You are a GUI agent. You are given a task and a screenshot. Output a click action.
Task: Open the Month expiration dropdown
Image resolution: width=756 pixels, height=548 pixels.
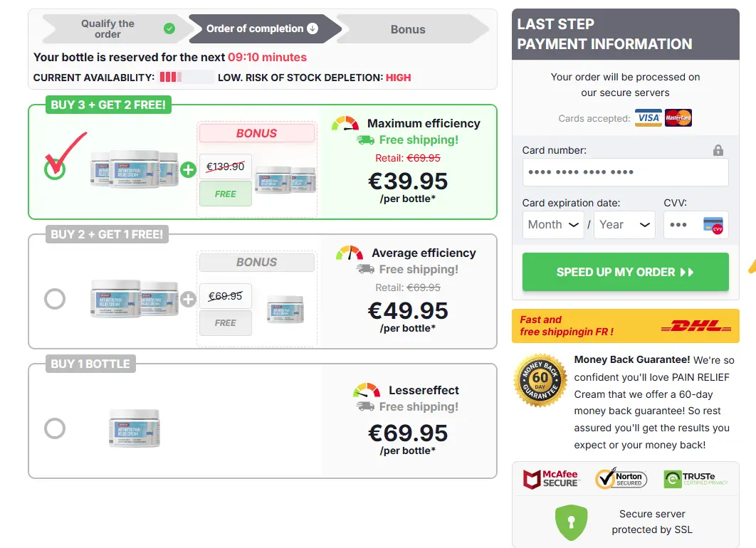click(553, 224)
